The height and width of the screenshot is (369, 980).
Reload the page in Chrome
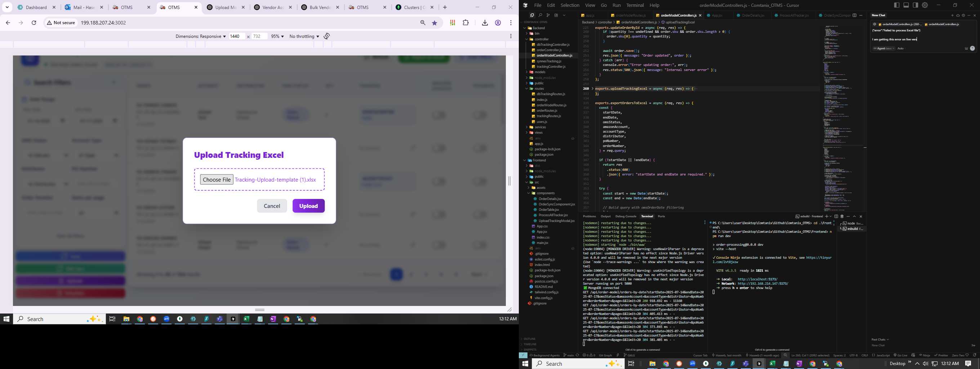(34, 23)
